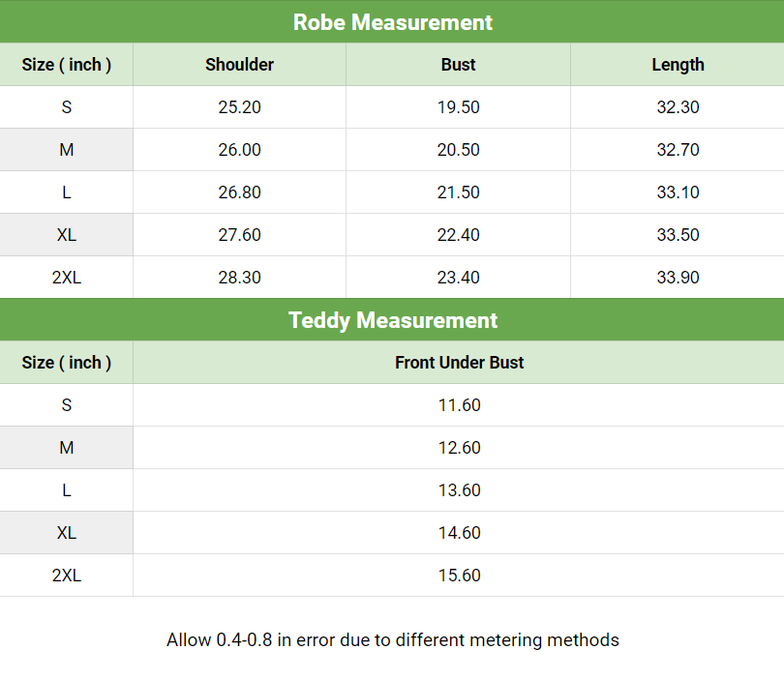Click the Robe Measurement header
The height and width of the screenshot is (680, 784).
392,22
